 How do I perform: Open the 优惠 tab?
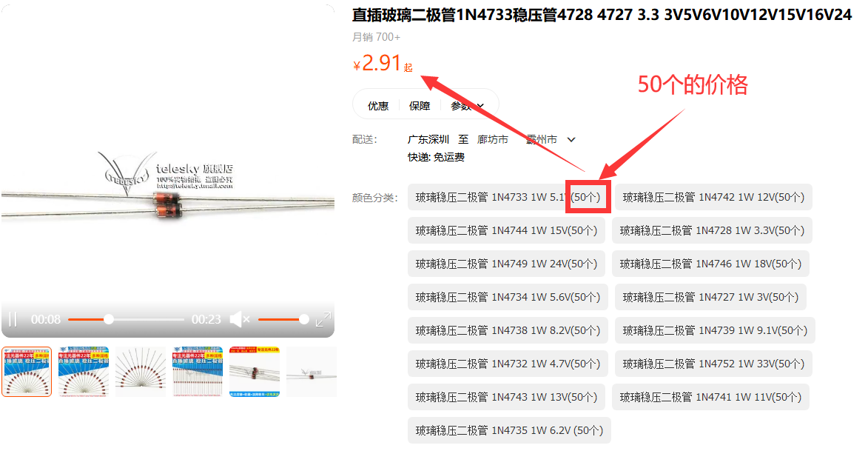[x=378, y=106]
